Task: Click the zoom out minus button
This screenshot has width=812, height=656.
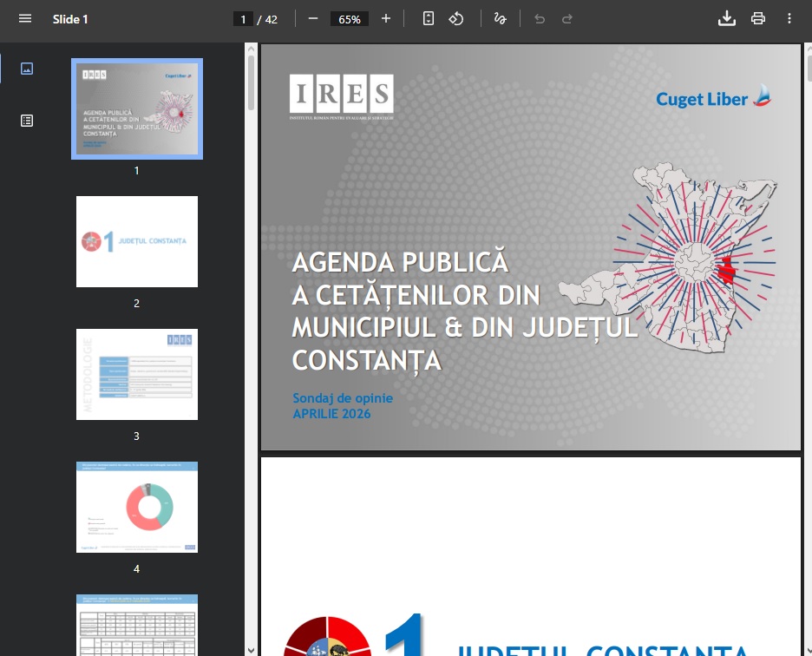Action: click(313, 18)
